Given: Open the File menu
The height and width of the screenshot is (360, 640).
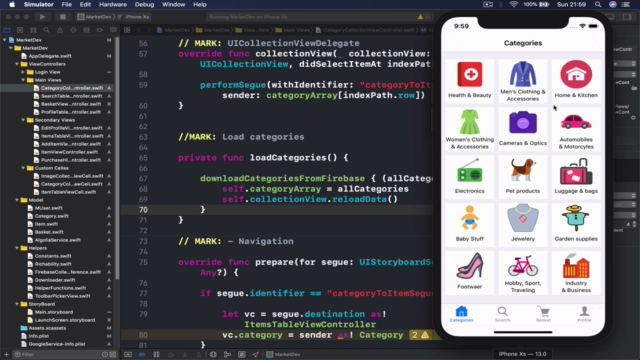Looking at the screenshot, I should 67,4.
